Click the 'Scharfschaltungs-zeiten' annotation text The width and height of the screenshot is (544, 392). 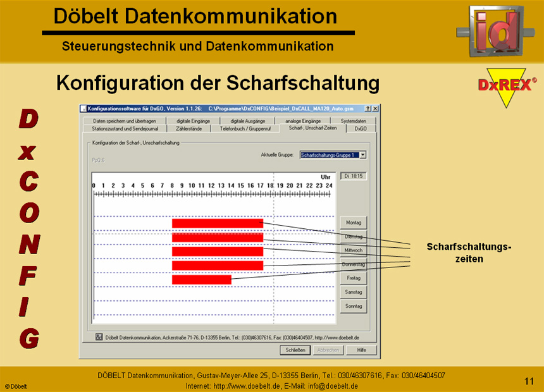469,252
